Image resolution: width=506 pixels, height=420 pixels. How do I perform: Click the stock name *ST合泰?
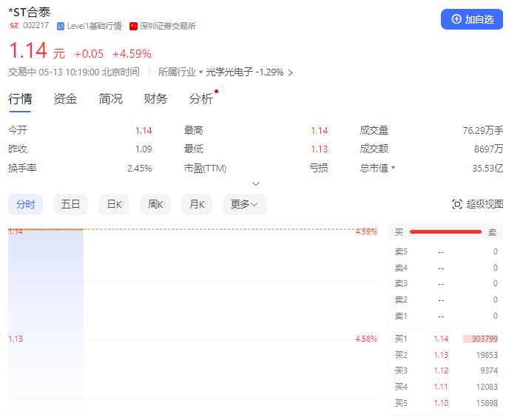(30, 13)
